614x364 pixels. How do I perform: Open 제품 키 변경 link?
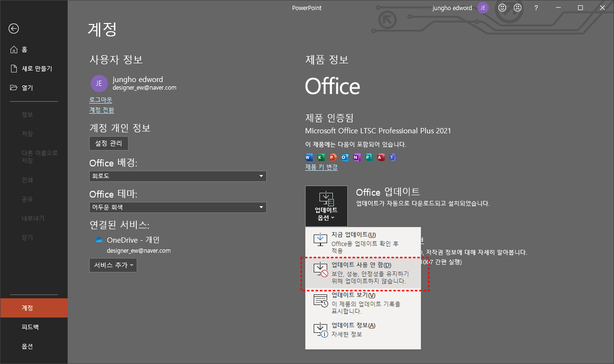[320, 166]
